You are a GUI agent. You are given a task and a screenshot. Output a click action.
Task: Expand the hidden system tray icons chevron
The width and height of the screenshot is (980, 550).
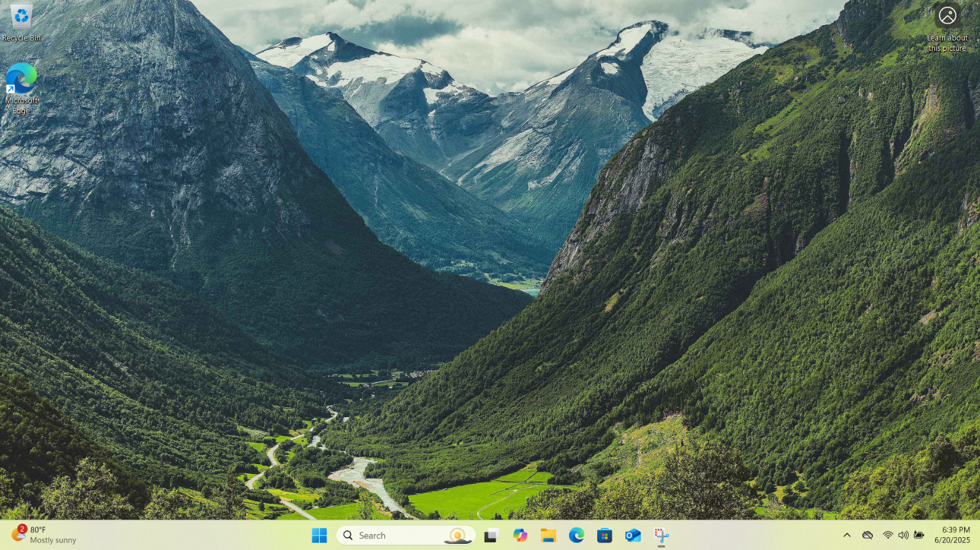coord(847,535)
